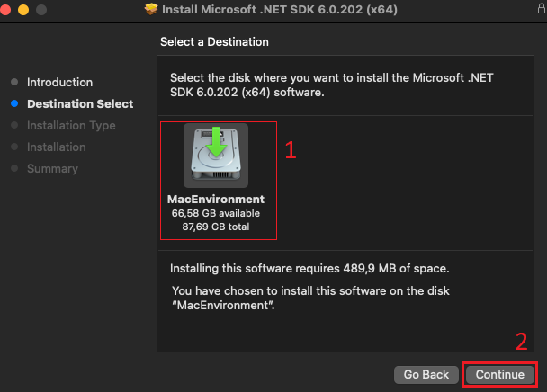This screenshot has height=392, width=547.
Task: Click the installer package icon in title bar
Action: pos(151,10)
